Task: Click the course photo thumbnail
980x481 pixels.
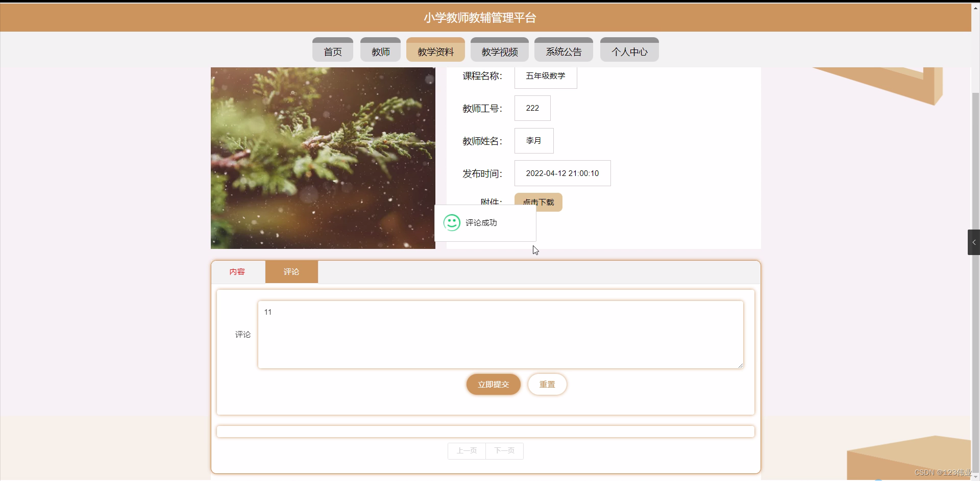Action: 323,158
